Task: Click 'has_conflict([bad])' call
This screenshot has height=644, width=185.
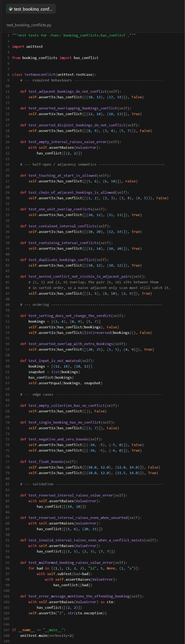Action: click(73, 585)
